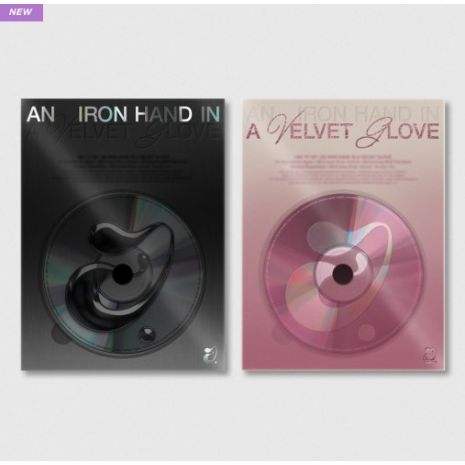Click the cursive 'VELVET' word on pink cover

(309, 130)
